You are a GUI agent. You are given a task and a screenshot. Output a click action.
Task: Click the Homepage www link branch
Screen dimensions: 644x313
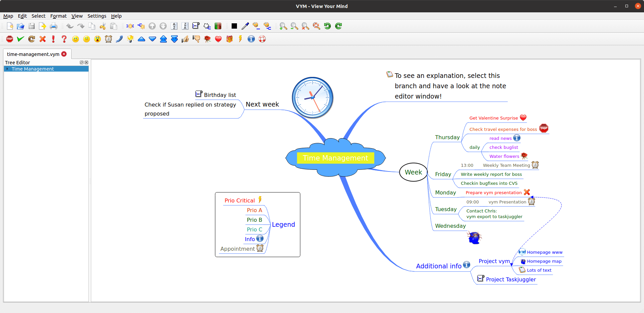[544, 252]
